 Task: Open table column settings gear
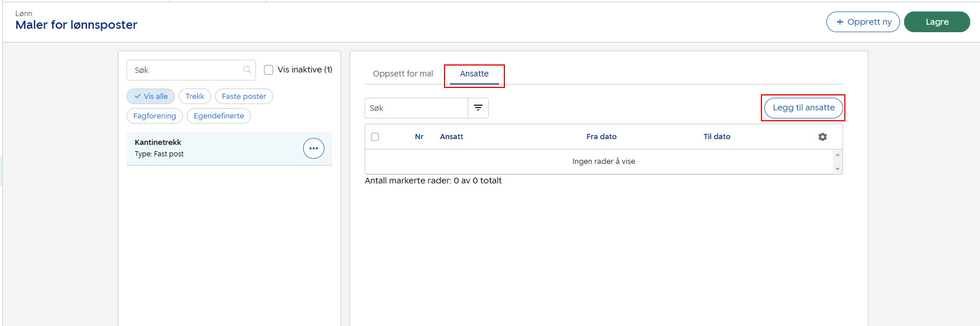pos(822,137)
